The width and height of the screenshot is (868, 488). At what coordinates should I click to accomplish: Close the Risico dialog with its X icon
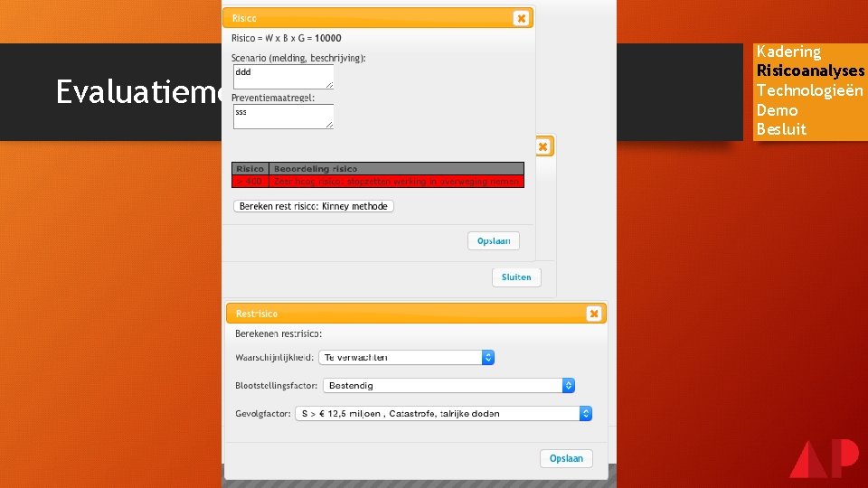point(521,18)
